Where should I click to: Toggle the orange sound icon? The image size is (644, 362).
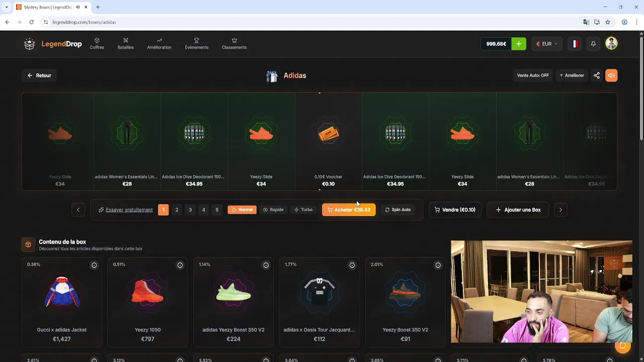(x=611, y=75)
